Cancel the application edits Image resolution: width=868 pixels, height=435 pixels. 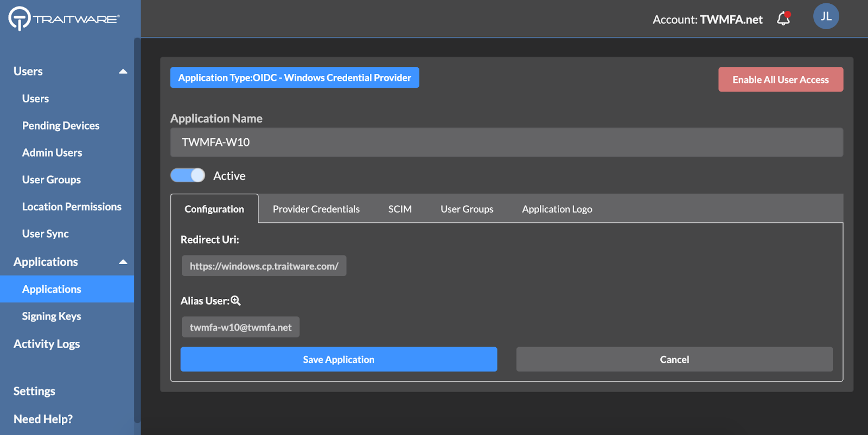pyautogui.click(x=674, y=359)
